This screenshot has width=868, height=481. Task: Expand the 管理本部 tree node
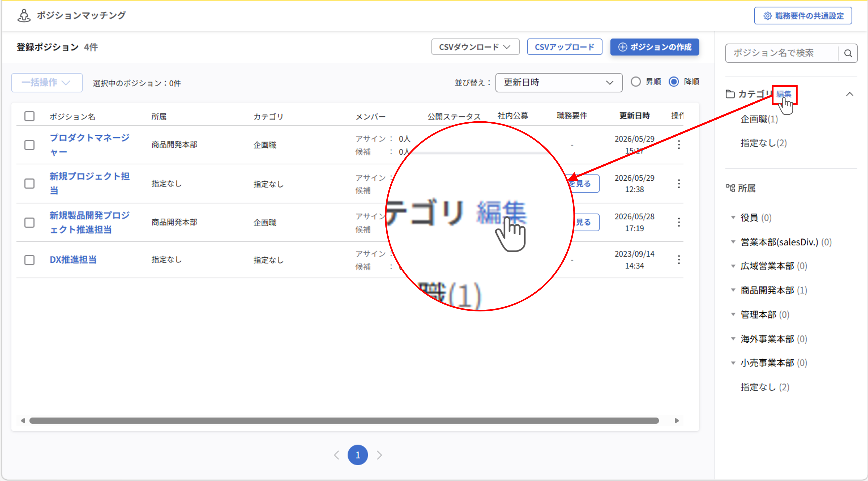pyautogui.click(x=733, y=314)
